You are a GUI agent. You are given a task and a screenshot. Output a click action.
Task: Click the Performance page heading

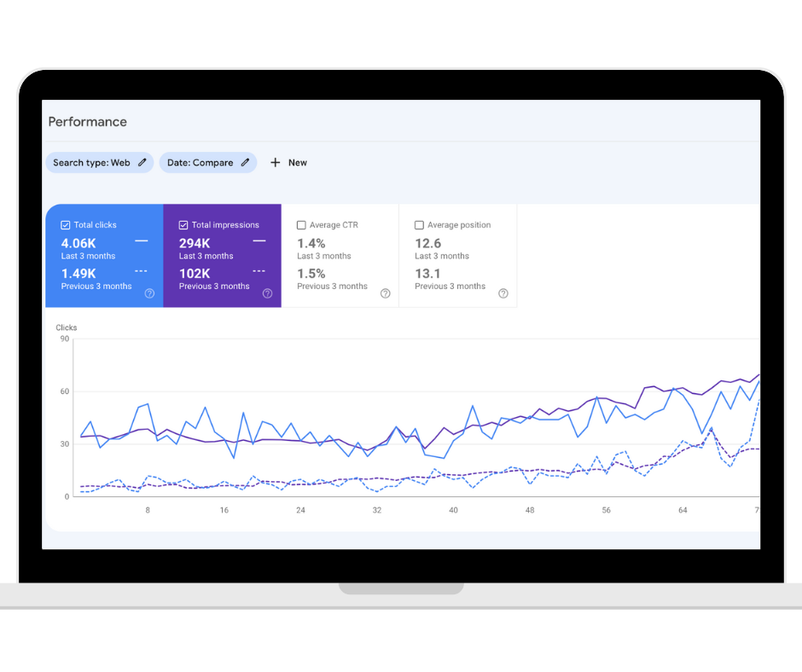click(x=88, y=122)
